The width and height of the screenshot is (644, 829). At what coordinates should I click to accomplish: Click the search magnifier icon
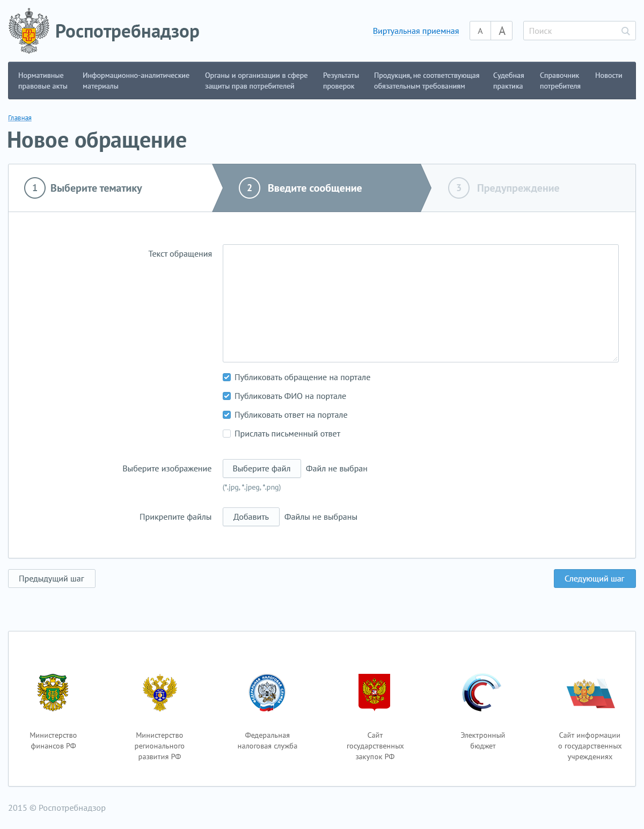[x=625, y=31]
